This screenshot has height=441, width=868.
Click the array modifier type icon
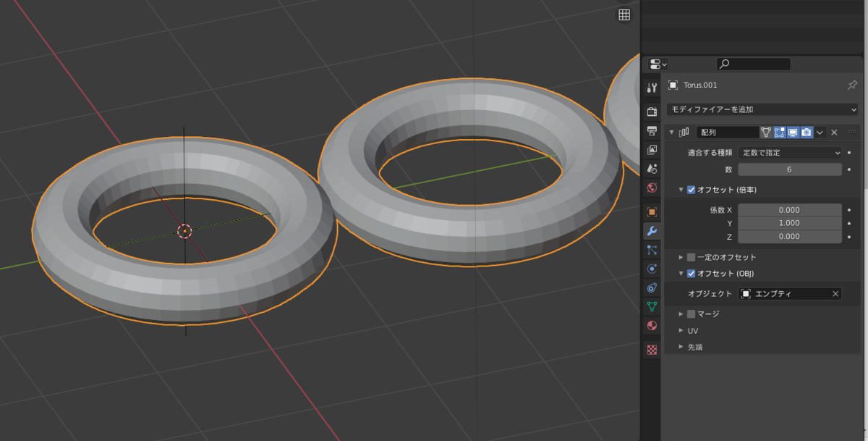point(684,133)
